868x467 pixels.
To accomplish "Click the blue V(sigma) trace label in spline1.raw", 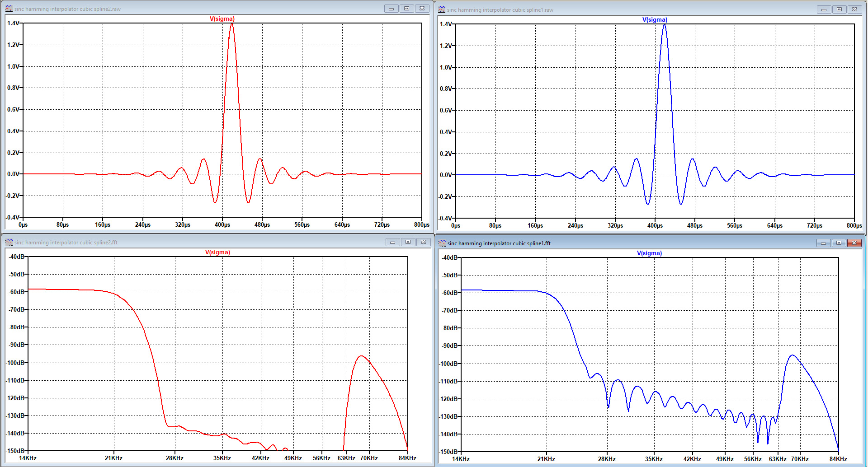I will tap(655, 19).
